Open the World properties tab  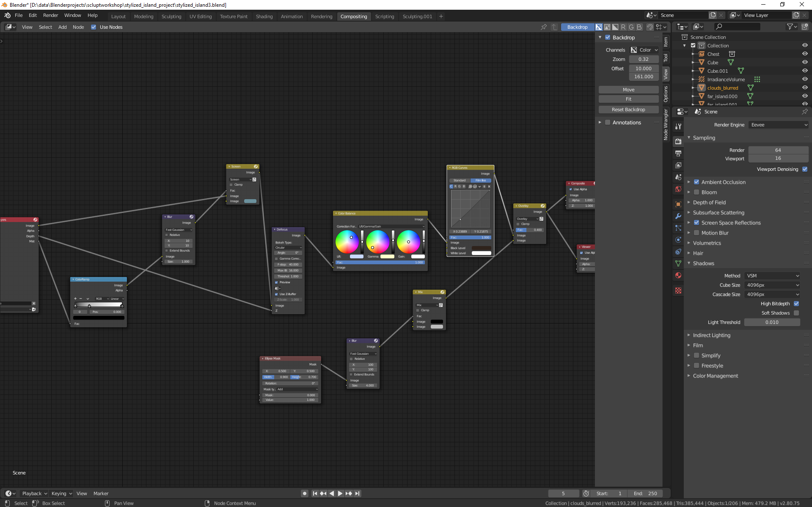pos(678,189)
